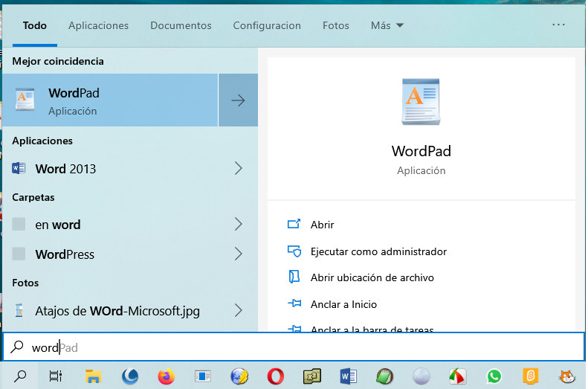Viewport: 588px width, 389px height.
Task: Click Abrir to open WordPad
Action: click(322, 225)
